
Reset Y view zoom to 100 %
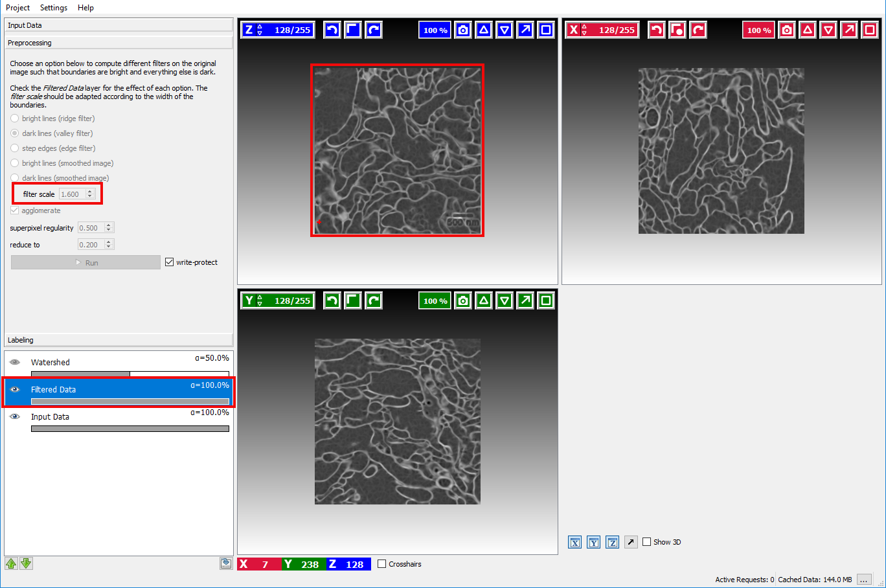(x=435, y=300)
